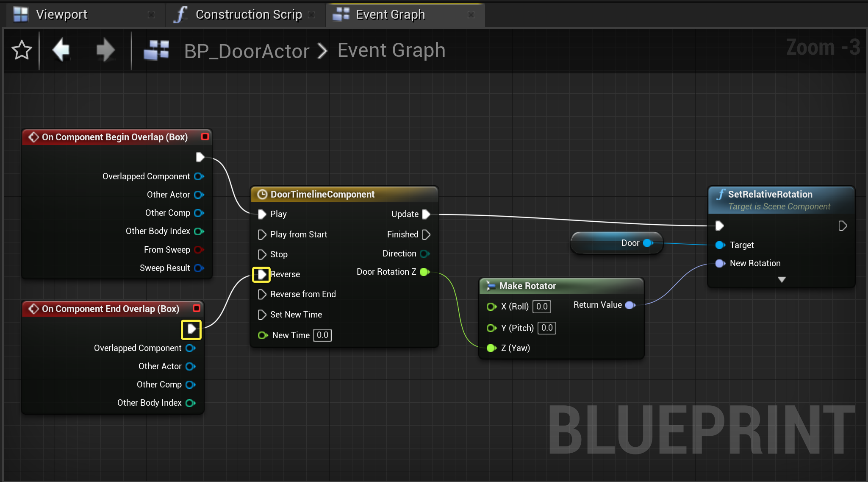
Task: Click the red delegate pin on End Overlap
Action: [x=197, y=308]
